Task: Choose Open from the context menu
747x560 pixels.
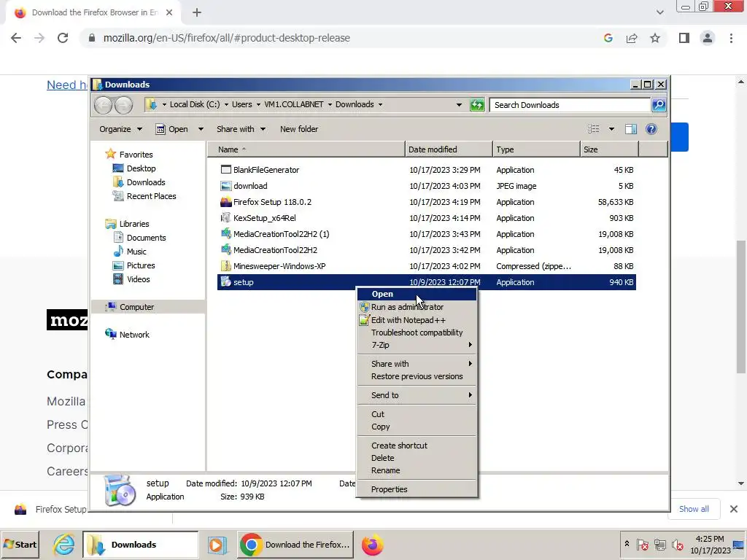Action: click(417, 295)
